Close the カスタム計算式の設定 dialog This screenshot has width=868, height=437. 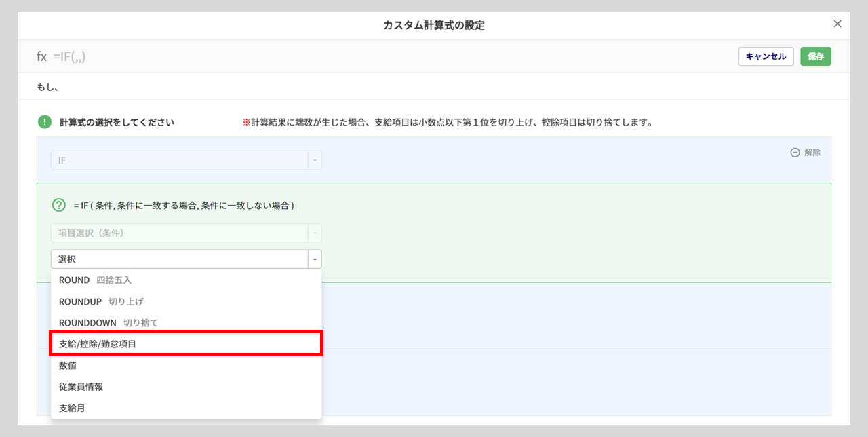[x=837, y=24]
